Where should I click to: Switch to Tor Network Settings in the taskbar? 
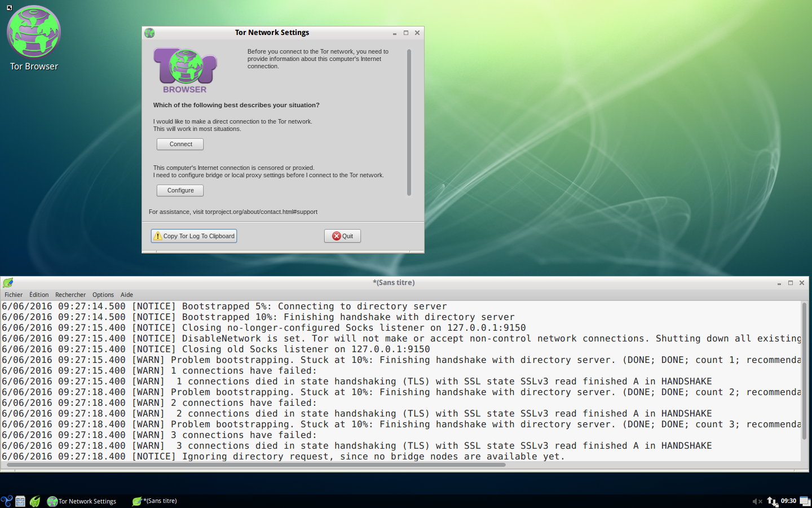coord(82,501)
